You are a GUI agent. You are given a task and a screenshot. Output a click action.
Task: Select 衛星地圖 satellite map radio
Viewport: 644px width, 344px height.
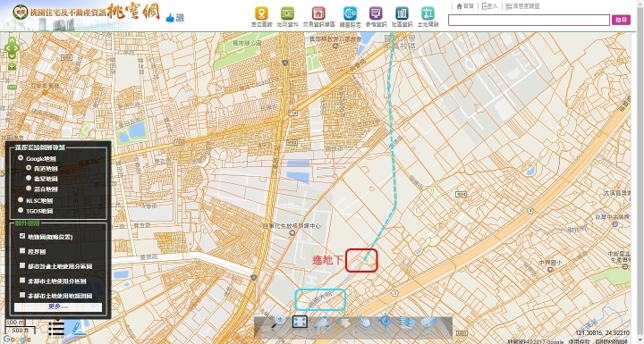[x=29, y=178]
